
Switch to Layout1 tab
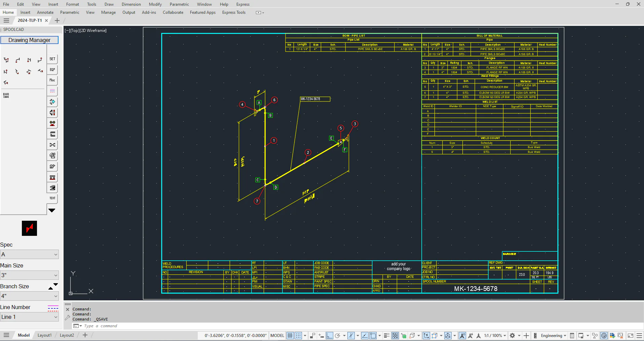pyautogui.click(x=44, y=335)
